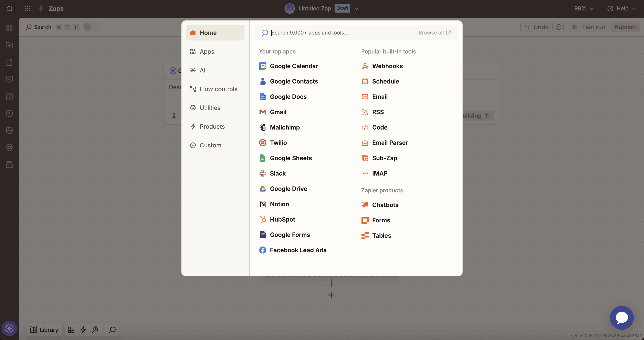This screenshot has width=644, height=340.
Task: Click the Zapier home icon in the top bar
Action: click(9, 9)
